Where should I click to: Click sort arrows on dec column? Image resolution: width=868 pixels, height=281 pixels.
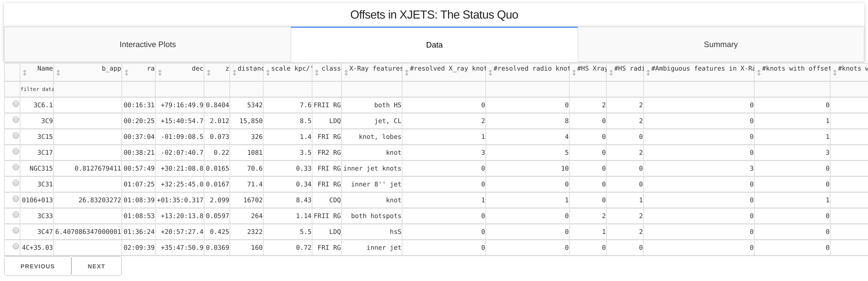pos(160,72)
